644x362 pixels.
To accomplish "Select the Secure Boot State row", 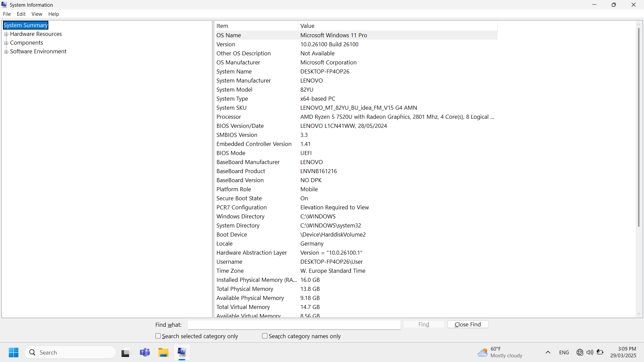I will pos(356,198).
